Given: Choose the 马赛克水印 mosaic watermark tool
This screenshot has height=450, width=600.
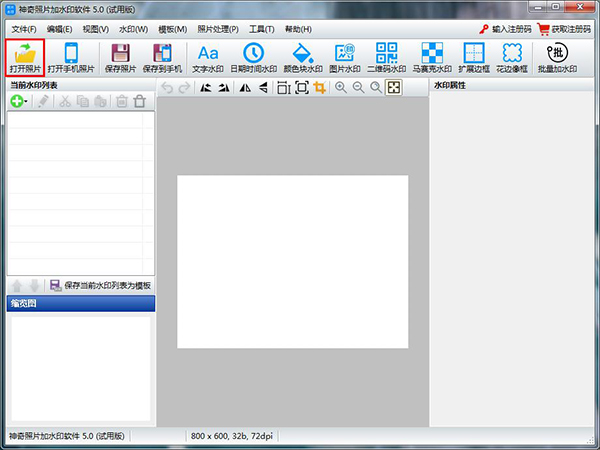Looking at the screenshot, I should 431,58.
